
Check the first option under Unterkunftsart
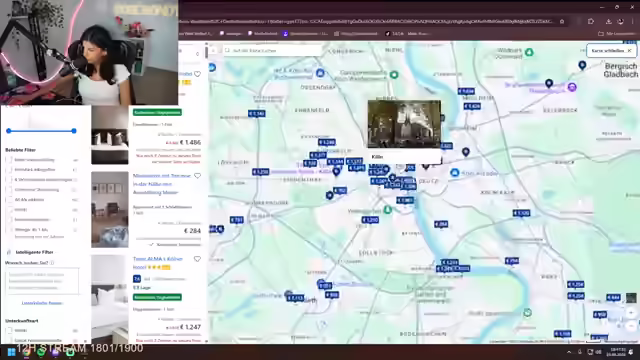tap(9, 331)
